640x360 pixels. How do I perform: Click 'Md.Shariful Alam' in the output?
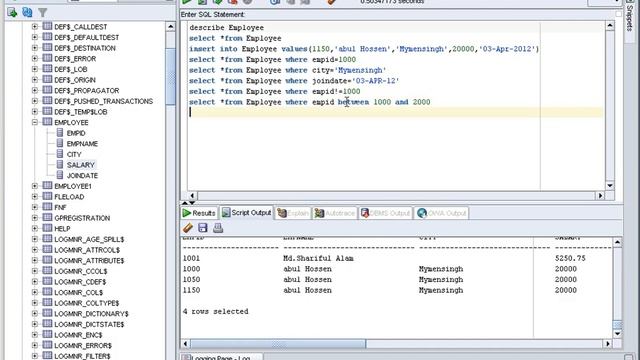coord(318,258)
